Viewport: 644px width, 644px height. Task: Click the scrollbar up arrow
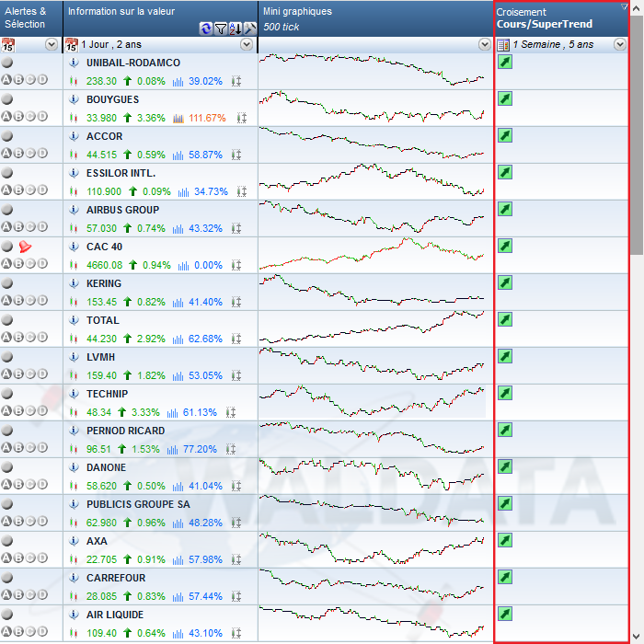coord(637,8)
